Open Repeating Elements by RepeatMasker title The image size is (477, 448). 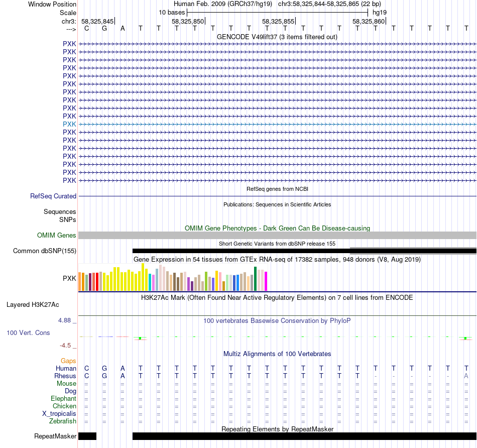[277, 429]
